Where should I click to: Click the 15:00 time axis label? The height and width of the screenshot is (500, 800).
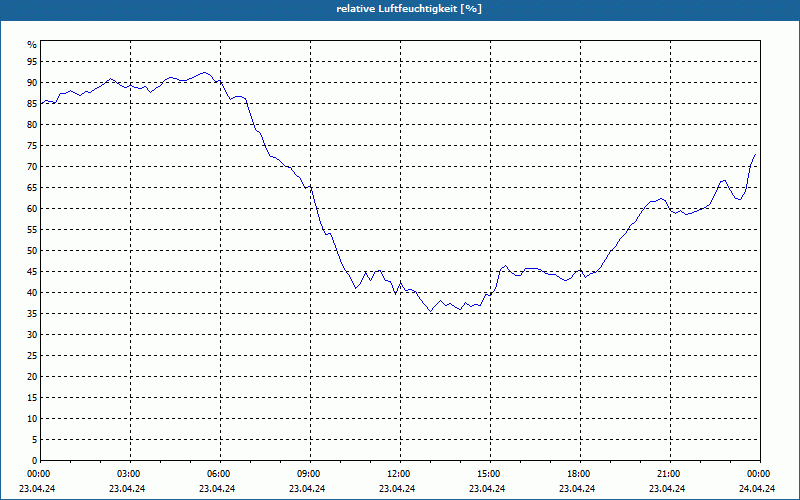click(x=490, y=474)
